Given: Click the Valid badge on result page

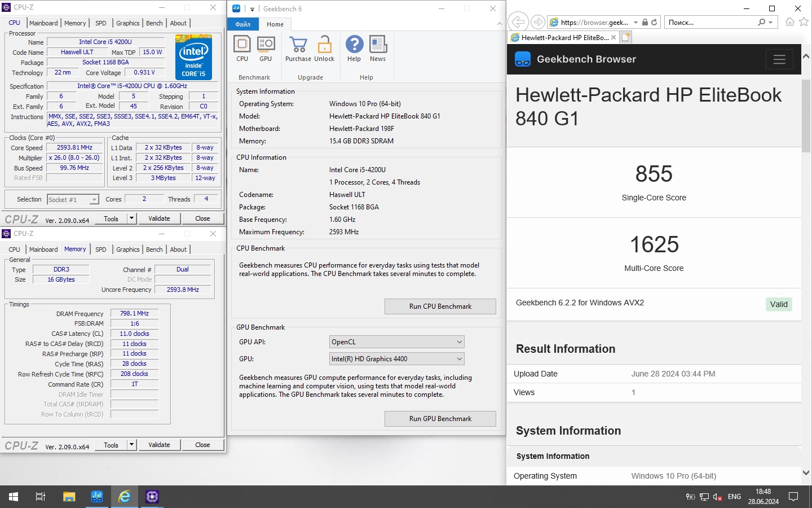Looking at the screenshot, I should point(779,304).
